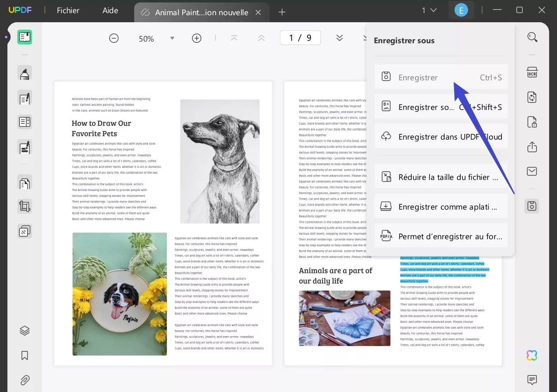Select Réduire la taille du fichier
The width and height of the screenshot is (557, 392).
(x=440, y=177)
